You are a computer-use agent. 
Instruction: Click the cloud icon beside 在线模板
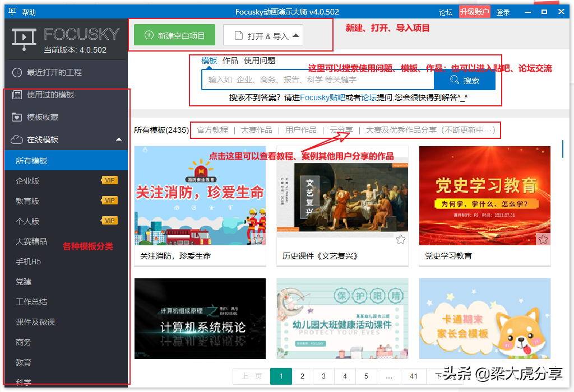click(17, 139)
